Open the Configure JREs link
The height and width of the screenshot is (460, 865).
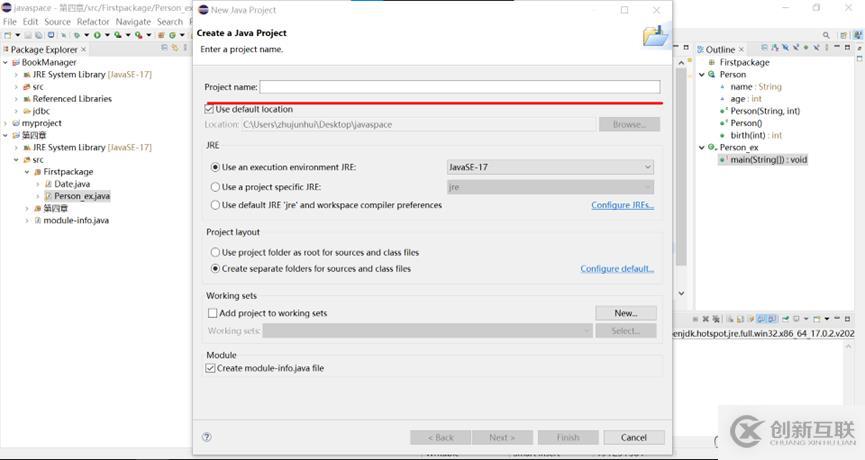(622, 205)
